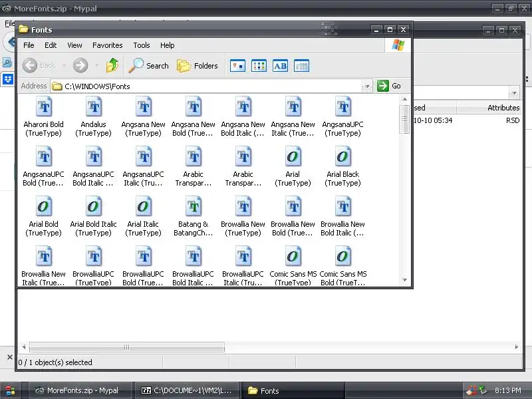Open the Edit menu
This screenshot has height=399, width=532.
(x=51, y=45)
